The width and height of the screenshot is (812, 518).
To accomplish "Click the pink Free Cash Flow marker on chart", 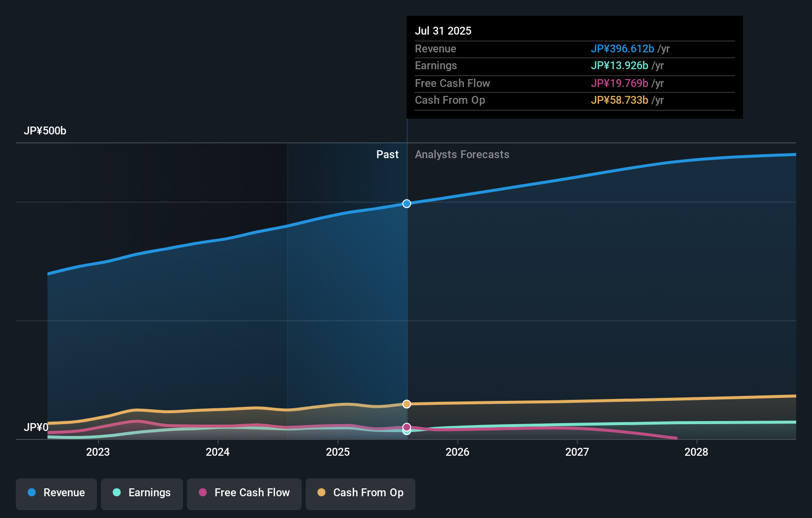I will pyautogui.click(x=406, y=427).
